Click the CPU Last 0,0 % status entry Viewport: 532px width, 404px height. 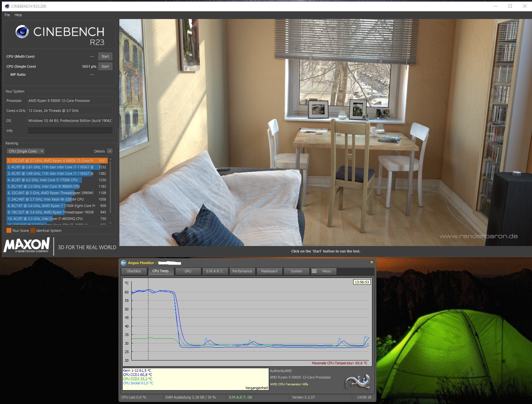[134, 397]
